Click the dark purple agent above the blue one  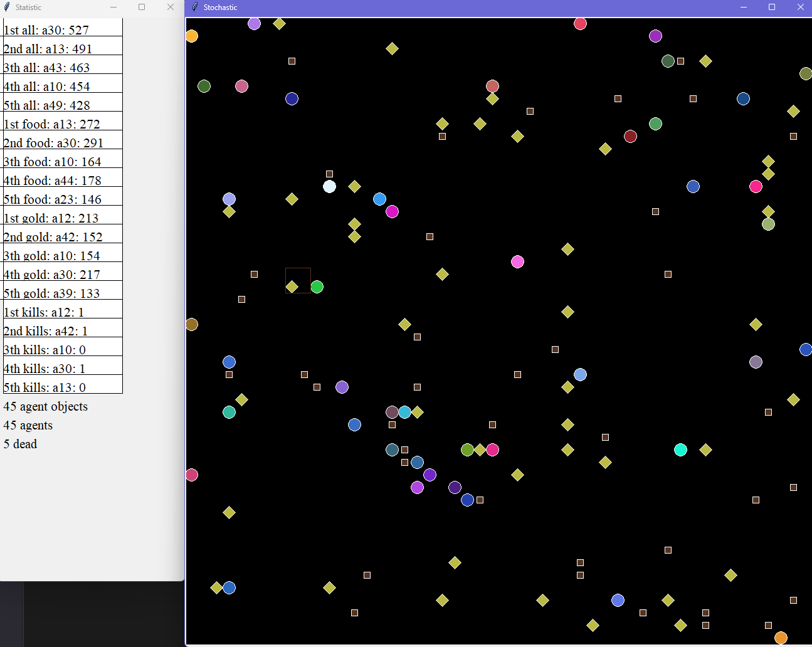(455, 487)
